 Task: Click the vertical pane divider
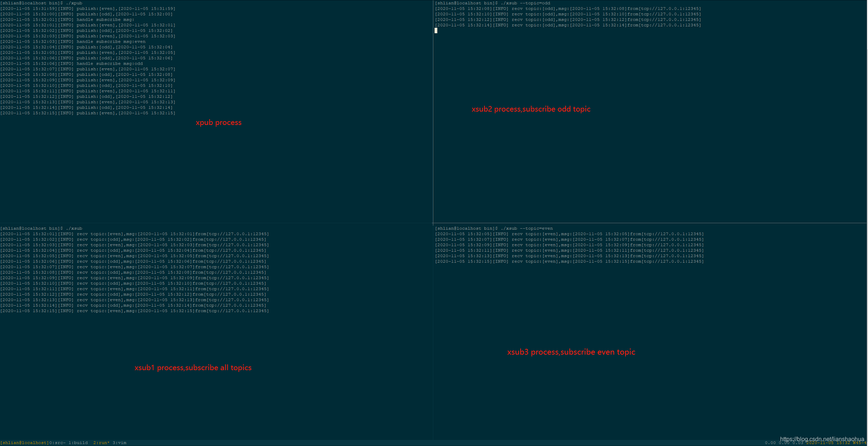coord(433,108)
